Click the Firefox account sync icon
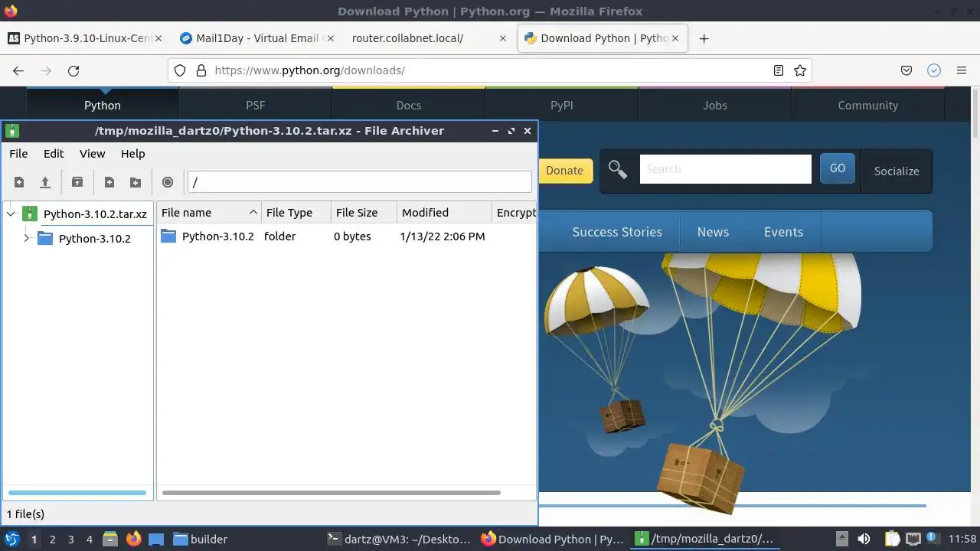This screenshot has height=551, width=980. pos(934,70)
